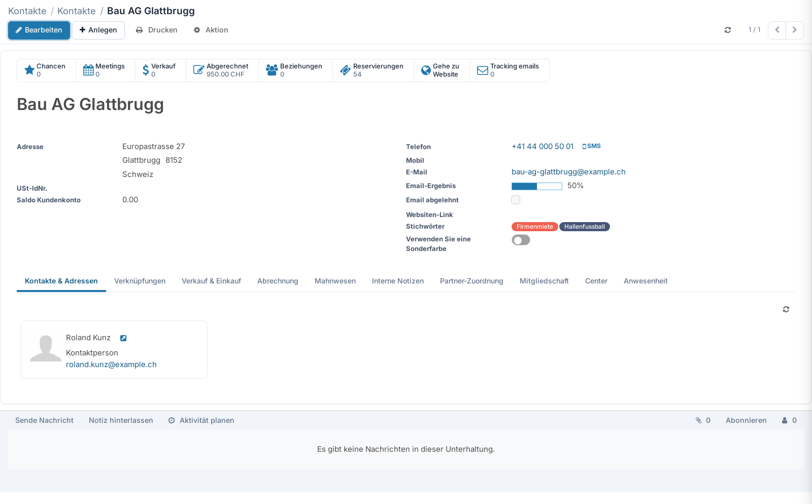Click the SMS icon next to phone

[x=592, y=146]
